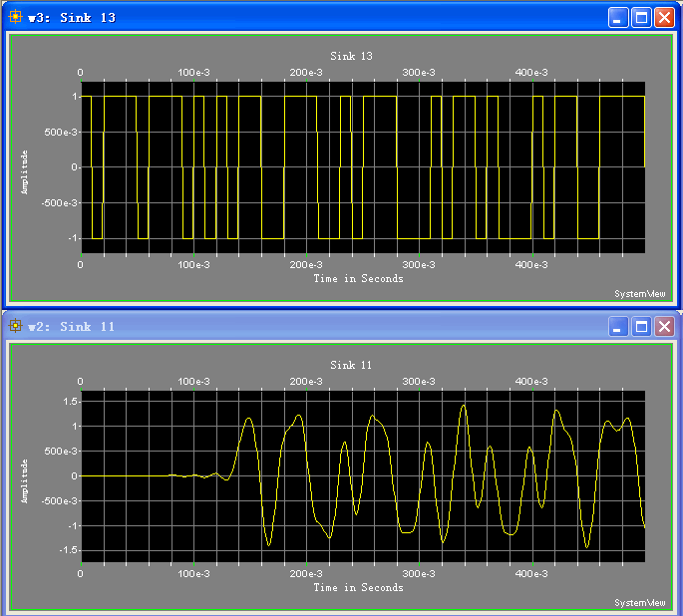Screen dimensions: 683x616
Task: Click 100e-3 top tick label in Sink 11
Action: tap(193, 382)
